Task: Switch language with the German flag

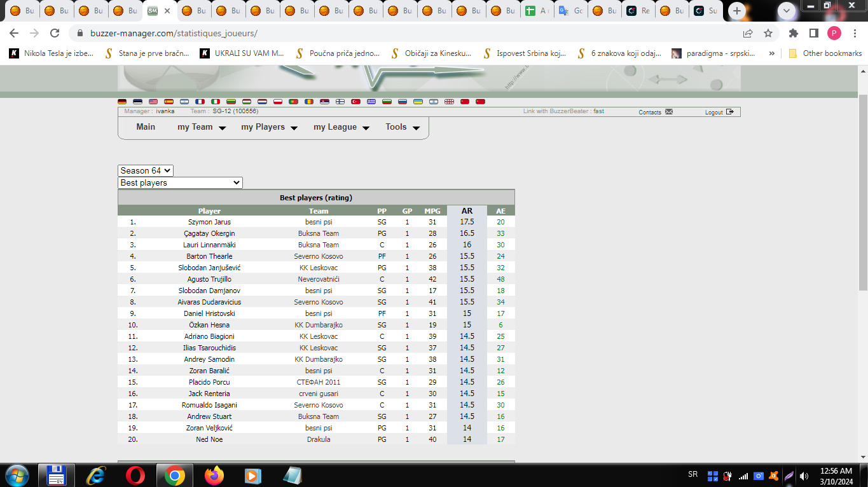Action: click(x=122, y=102)
